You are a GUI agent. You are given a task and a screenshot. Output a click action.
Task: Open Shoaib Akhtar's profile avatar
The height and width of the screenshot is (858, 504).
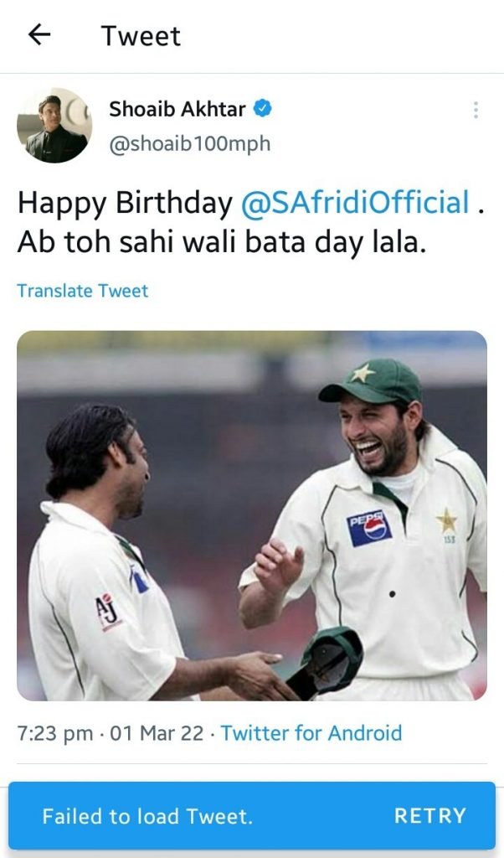54,126
